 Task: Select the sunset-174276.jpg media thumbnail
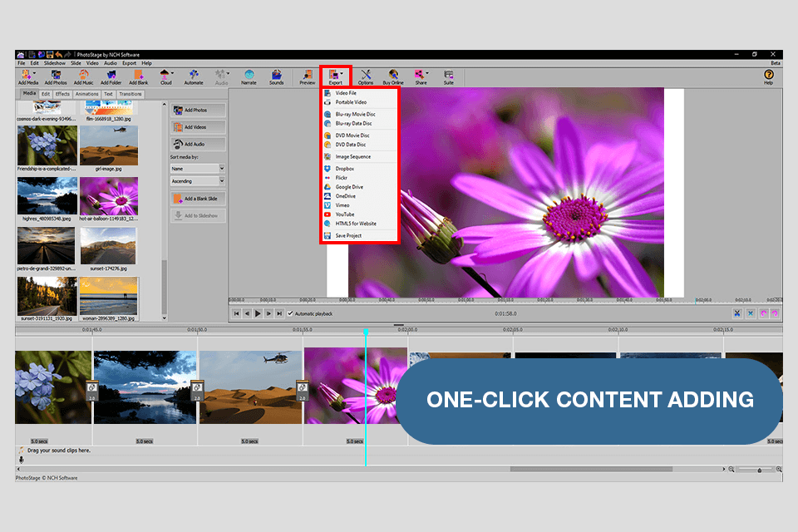tap(108, 246)
